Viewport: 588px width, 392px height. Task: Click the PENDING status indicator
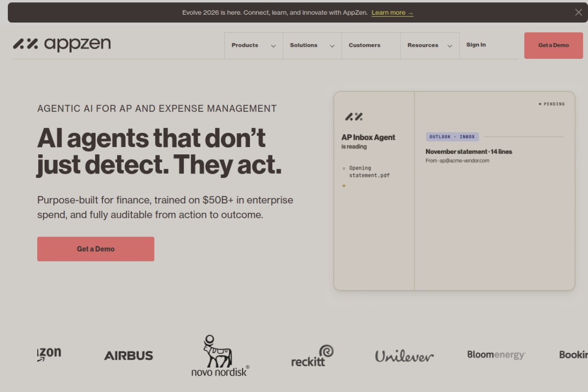pos(552,104)
